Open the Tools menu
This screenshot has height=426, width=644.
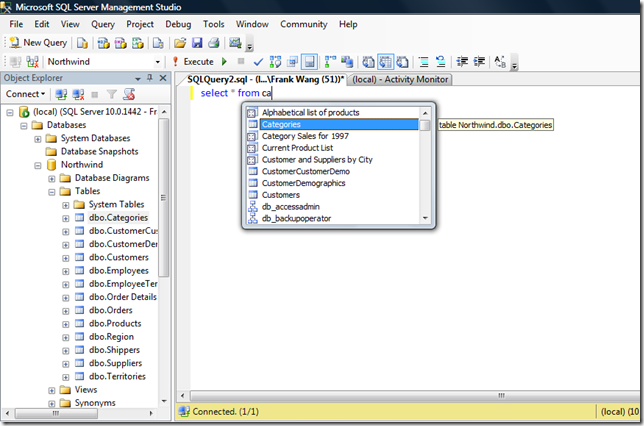coord(214,24)
